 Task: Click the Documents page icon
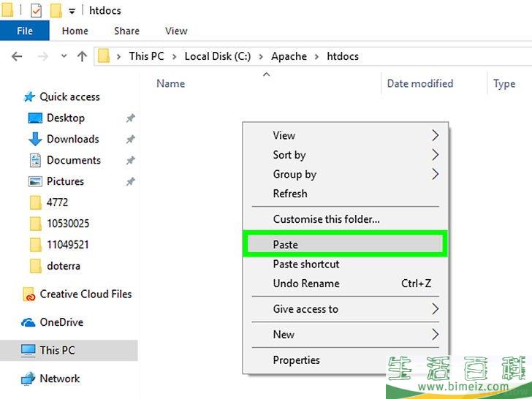click(35, 161)
